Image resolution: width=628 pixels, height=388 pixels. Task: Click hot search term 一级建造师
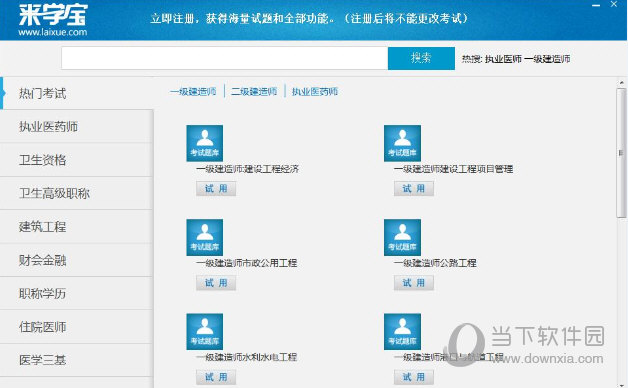pyautogui.click(x=547, y=59)
